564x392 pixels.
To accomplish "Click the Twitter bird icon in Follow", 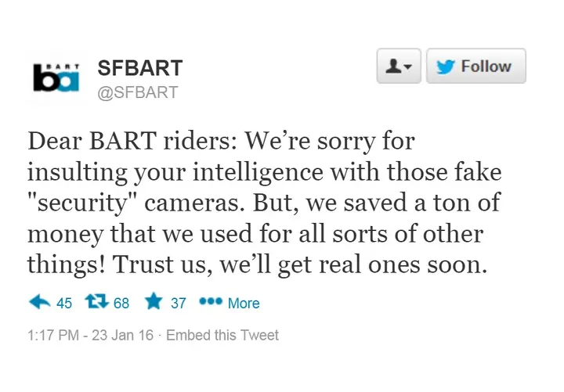I will coord(446,67).
